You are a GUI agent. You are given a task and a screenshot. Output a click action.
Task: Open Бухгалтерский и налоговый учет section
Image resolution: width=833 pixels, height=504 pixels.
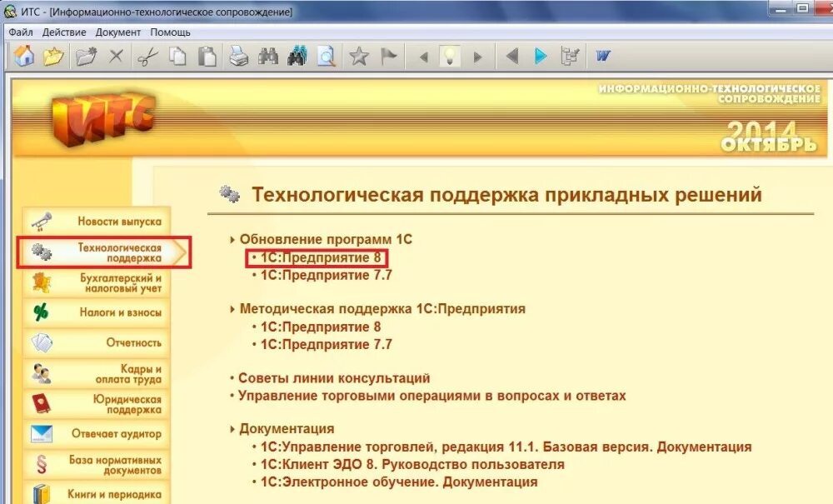pyautogui.click(x=97, y=282)
